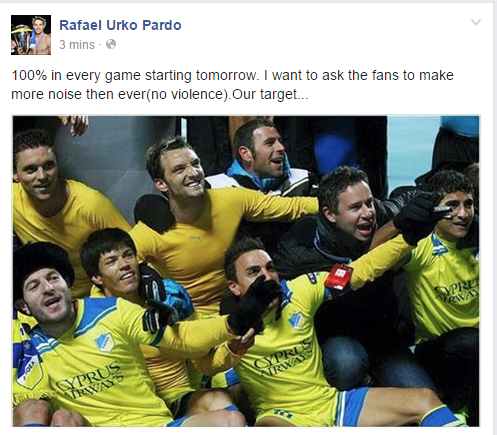Click the globe public privacy icon
Screen dimensions: 497x435
111,44
